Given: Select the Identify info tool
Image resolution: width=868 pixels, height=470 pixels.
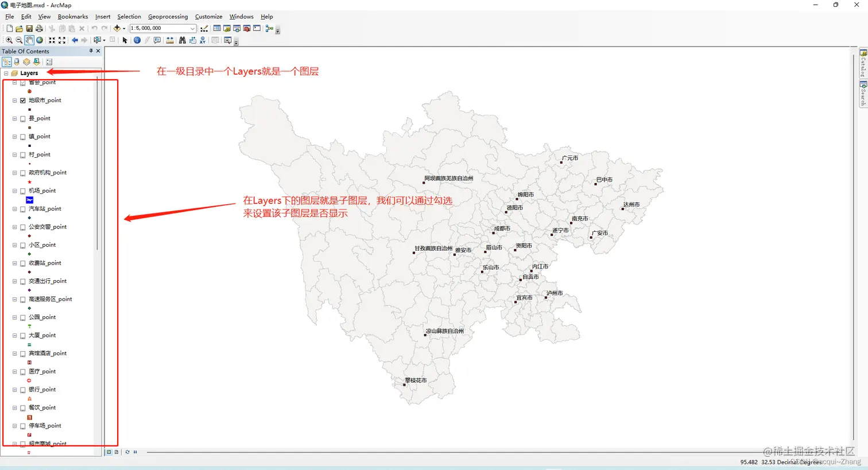Looking at the screenshot, I should pyautogui.click(x=137, y=40).
